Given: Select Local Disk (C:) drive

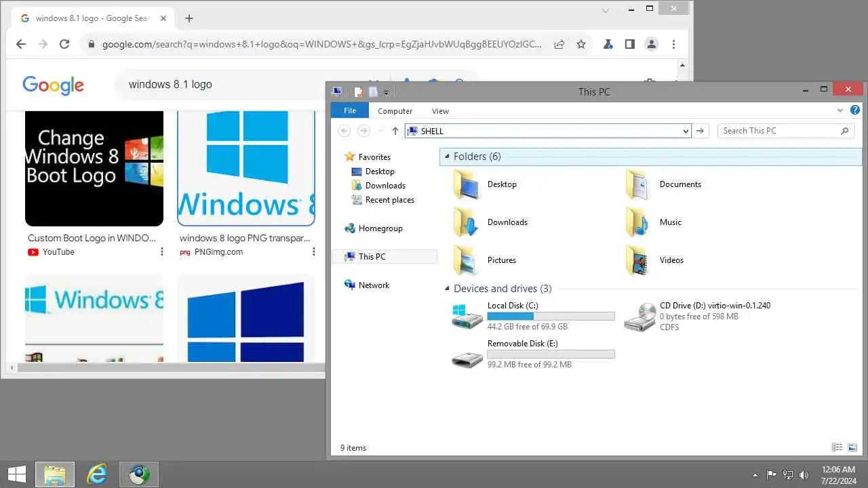Looking at the screenshot, I should pyautogui.click(x=533, y=317).
